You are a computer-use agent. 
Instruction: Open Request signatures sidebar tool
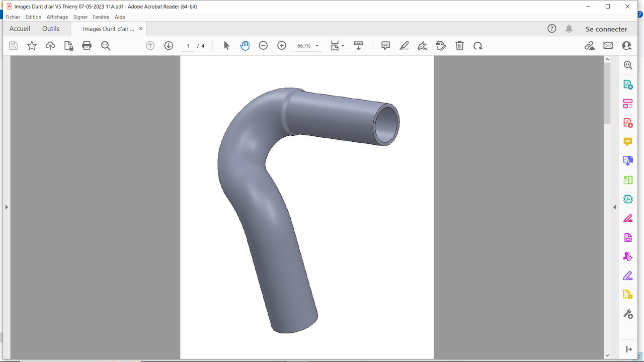pyautogui.click(x=628, y=256)
